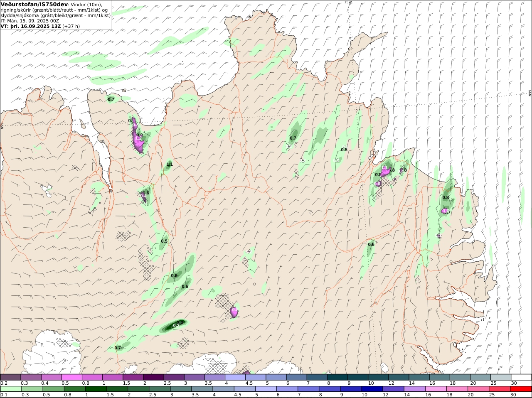Click the upper-row swatch between 0.2 and 0.3
Screen dimensions: 532x398
(10, 377)
